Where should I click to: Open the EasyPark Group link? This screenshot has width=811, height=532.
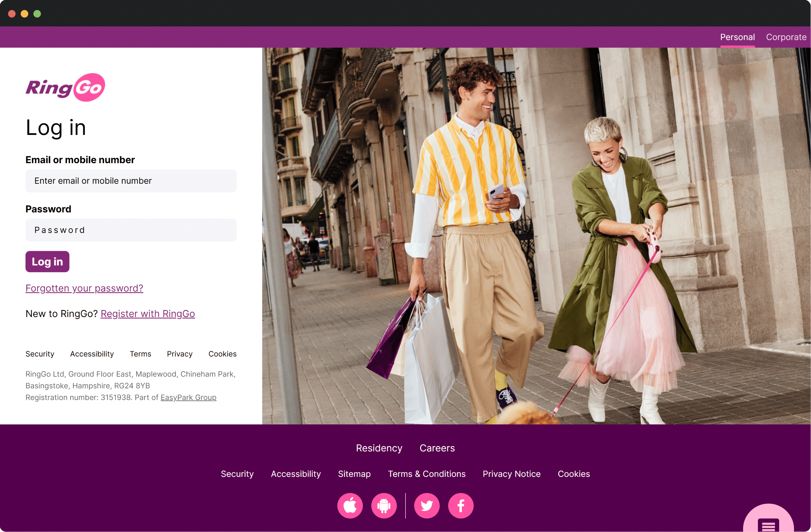[188, 397]
